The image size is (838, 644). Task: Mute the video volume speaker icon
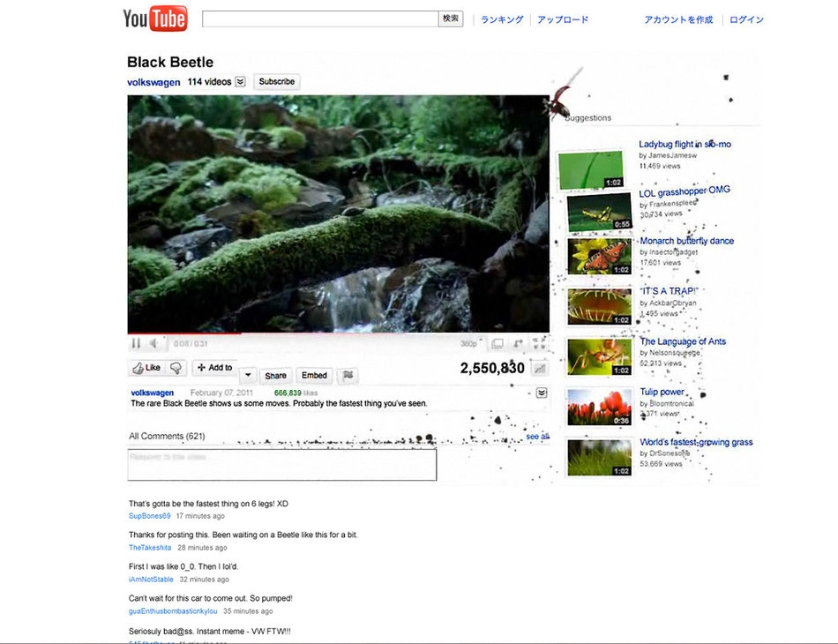[x=153, y=343]
